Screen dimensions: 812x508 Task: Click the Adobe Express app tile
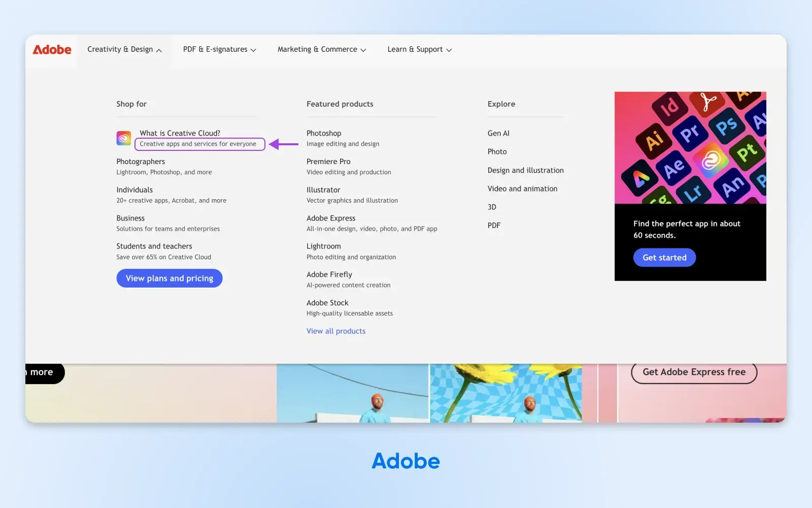(641, 178)
